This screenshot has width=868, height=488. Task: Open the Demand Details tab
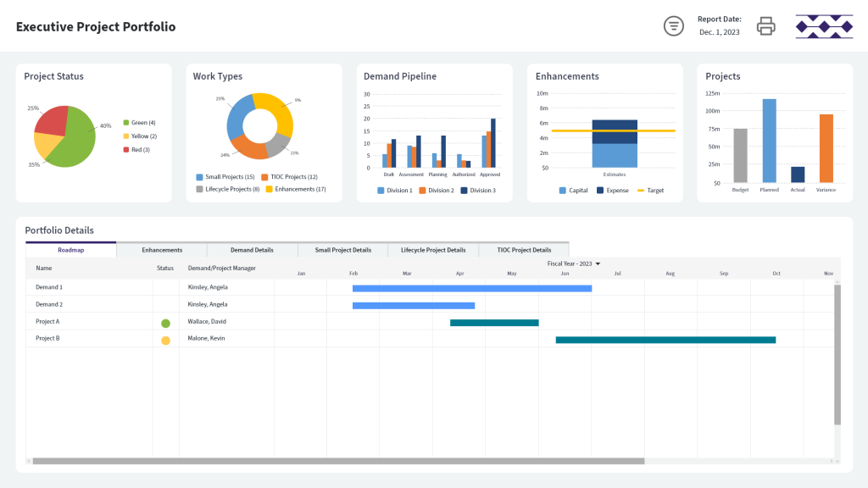[252, 250]
